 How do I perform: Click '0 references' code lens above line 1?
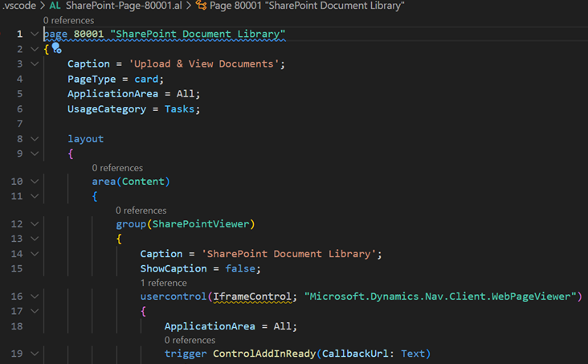click(68, 20)
